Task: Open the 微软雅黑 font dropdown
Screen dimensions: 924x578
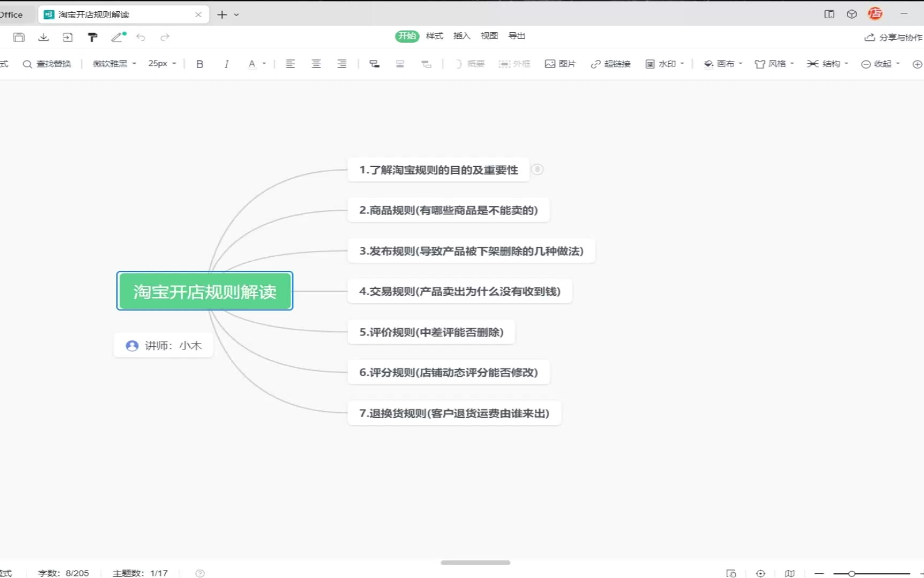Action: (x=114, y=64)
